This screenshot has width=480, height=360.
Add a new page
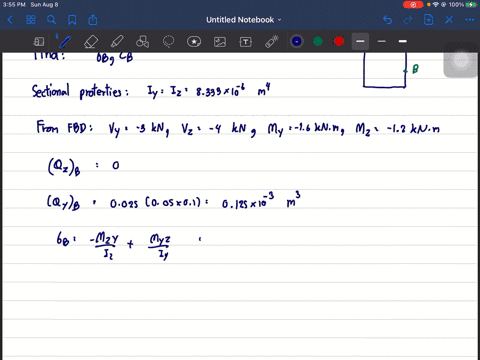[x=429, y=20]
